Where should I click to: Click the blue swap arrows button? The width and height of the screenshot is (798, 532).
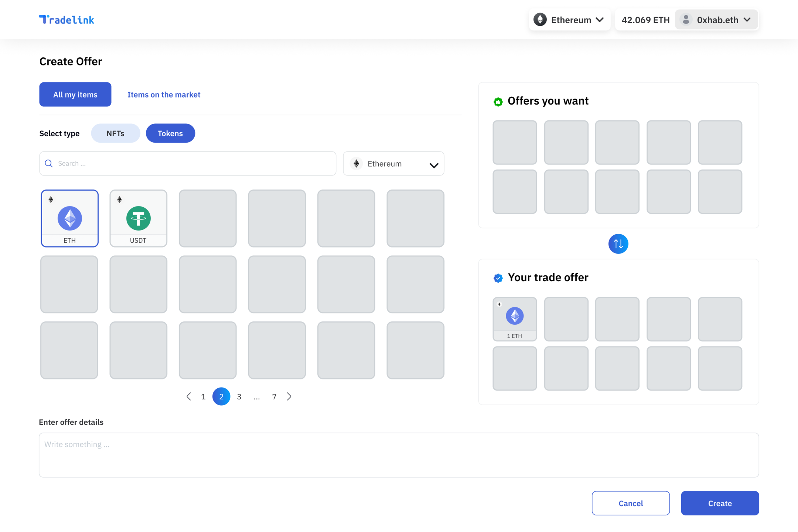(618, 244)
